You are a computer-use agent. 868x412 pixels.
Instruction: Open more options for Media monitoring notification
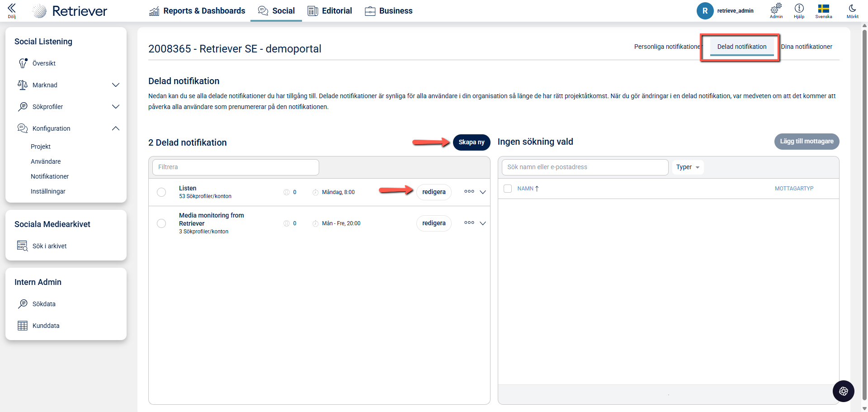tap(469, 223)
